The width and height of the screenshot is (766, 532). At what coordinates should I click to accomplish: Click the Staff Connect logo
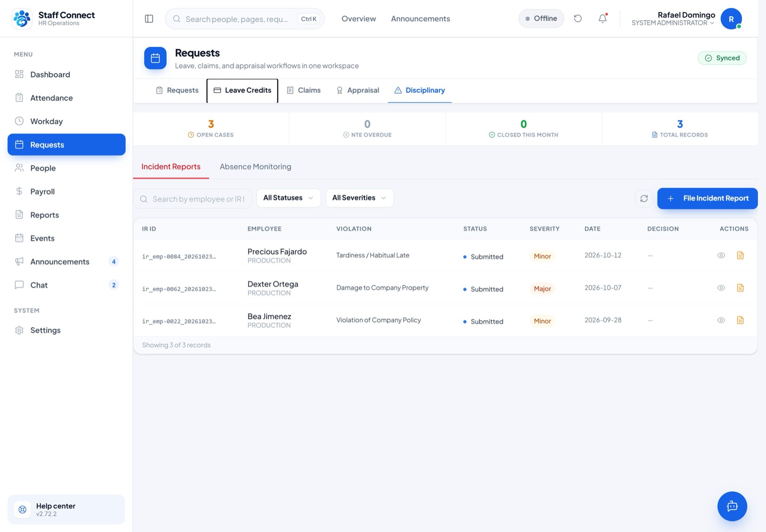click(22, 19)
